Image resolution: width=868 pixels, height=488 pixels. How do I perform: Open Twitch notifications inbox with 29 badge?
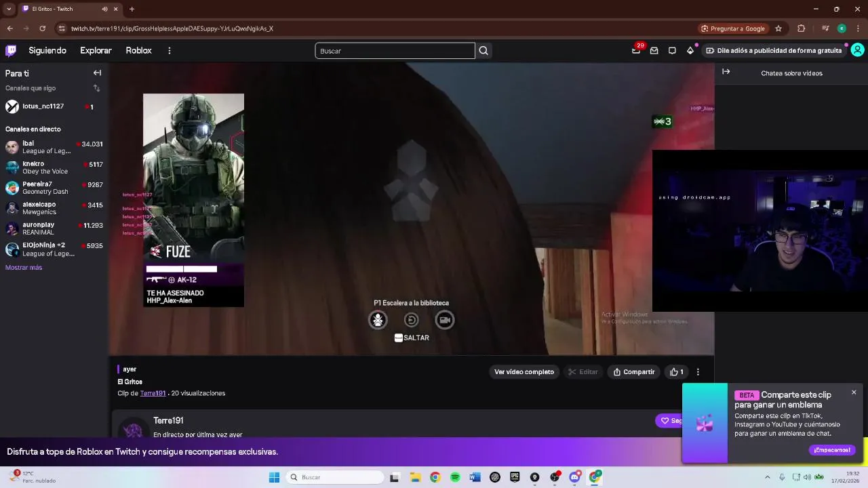[x=636, y=50]
